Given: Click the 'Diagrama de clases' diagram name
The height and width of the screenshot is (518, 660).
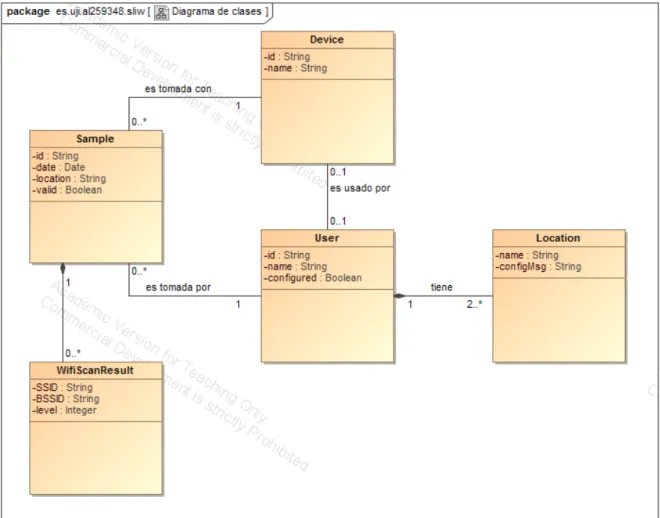Looking at the screenshot, I should tap(217, 12).
